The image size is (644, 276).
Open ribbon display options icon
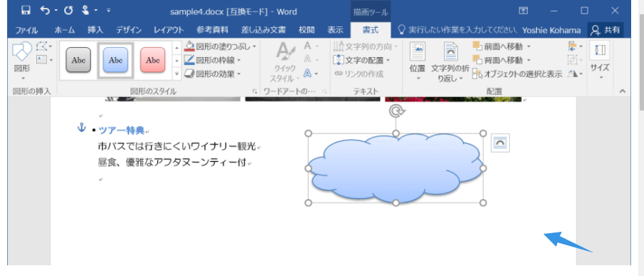point(523,11)
